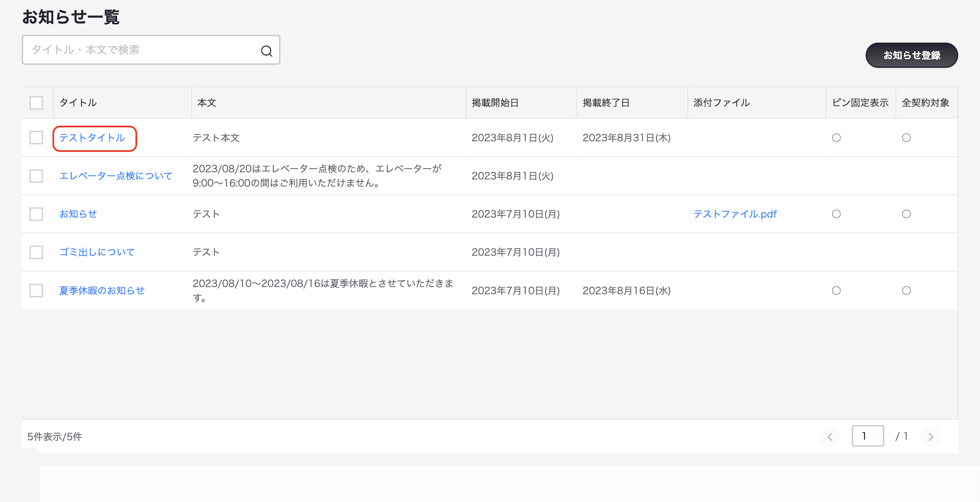Click the お知らせ一覧 page heading
The image size is (980, 502).
[71, 17]
